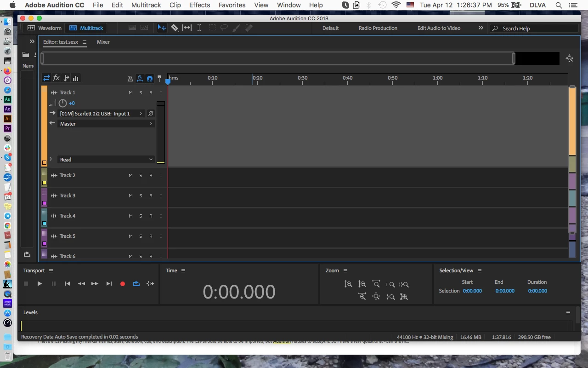Click the red Record button
This screenshot has height=368, width=588.
tap(123, 284)
